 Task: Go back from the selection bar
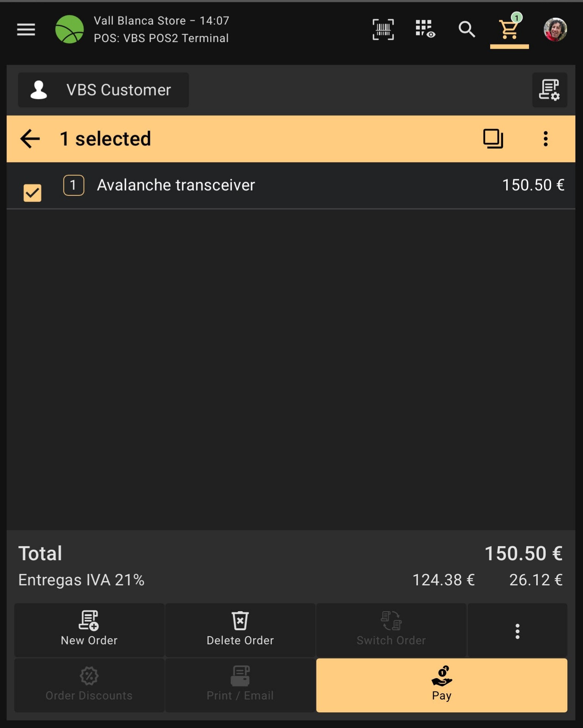click(30, 138)
